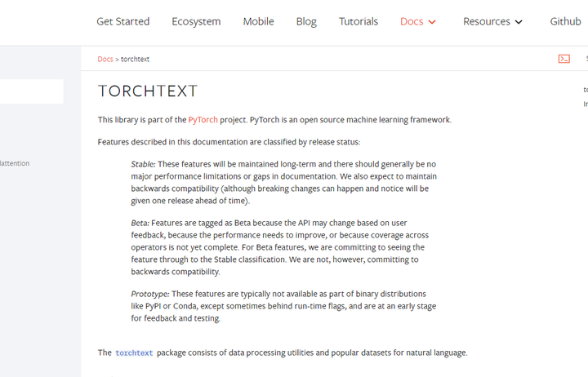Click the torchtext package code link
Screen dimensions: 588x377
tap(134, 353)
